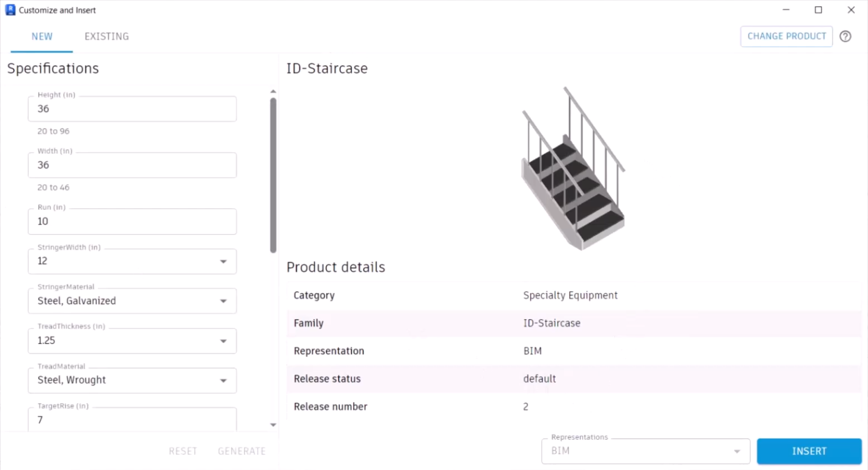This screenshot has width=868, height=470.
Task: Switch to the NEW tab
Action: point(42,37)
